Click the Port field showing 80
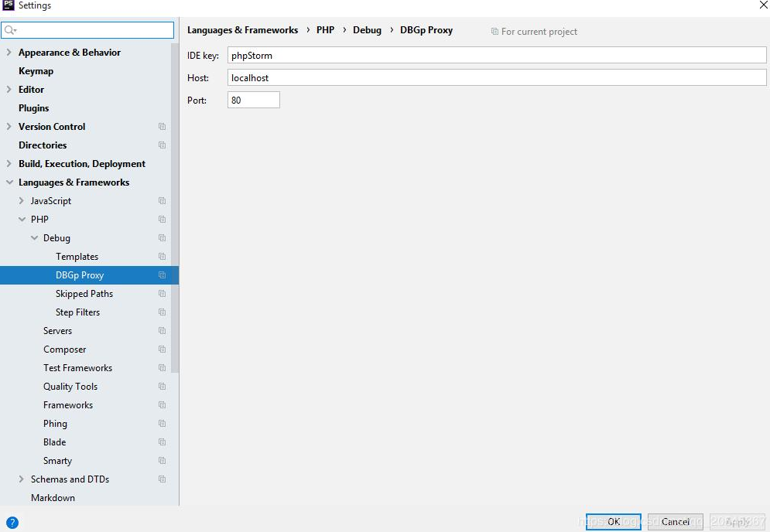Screen dimensions: 770x532 (x=253, y=100)
